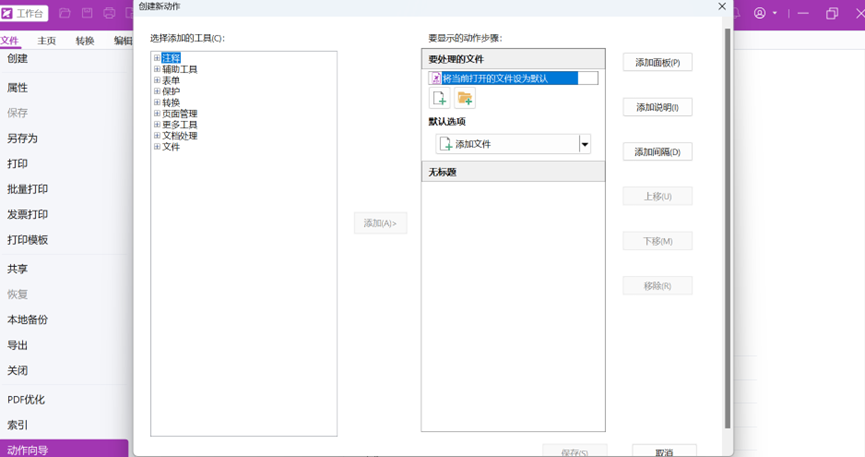The image size is (865, 457).
Task: Click the 添加说明(I) button
Action: point(657,107)
